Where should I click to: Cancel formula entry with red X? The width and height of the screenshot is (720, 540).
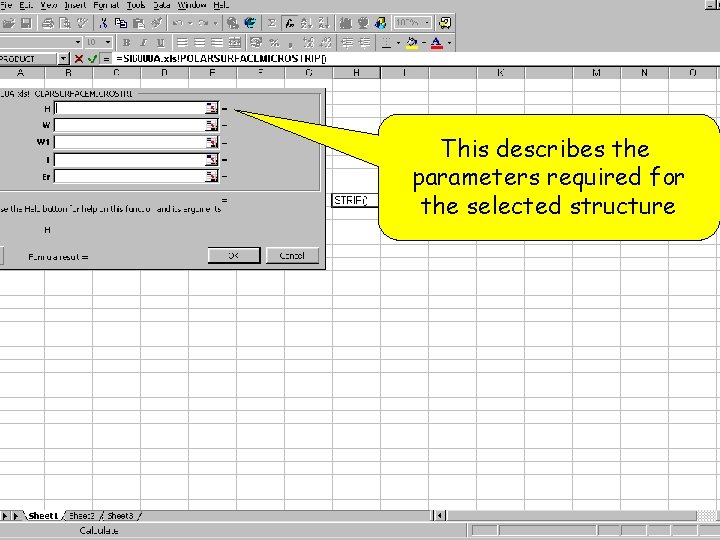pos(79,59)
